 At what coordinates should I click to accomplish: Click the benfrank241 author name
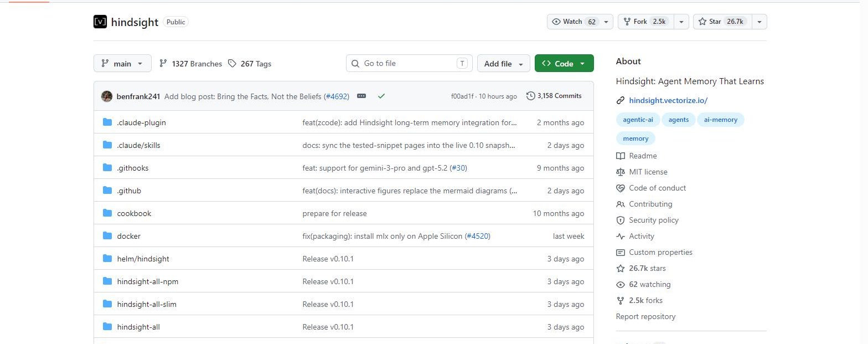[x=138, y=96]
